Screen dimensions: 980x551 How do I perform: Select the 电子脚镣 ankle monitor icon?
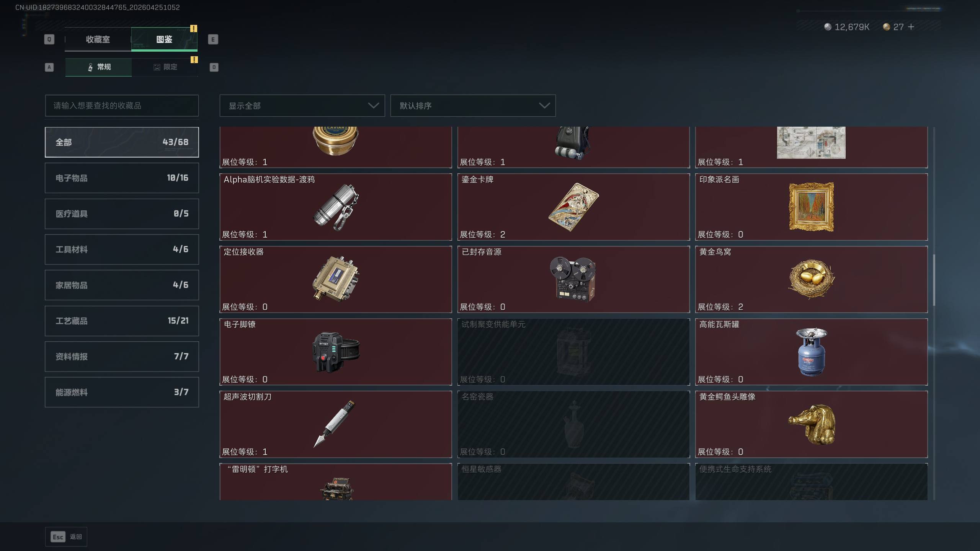[336, 352]
